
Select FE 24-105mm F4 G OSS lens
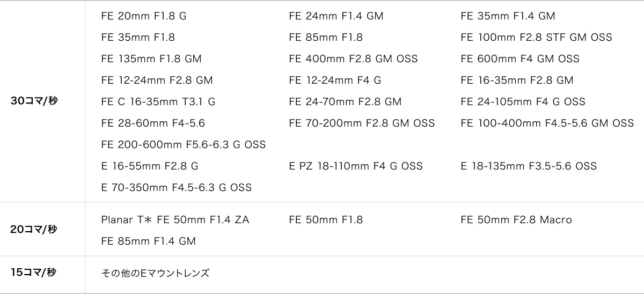point(523,102)
